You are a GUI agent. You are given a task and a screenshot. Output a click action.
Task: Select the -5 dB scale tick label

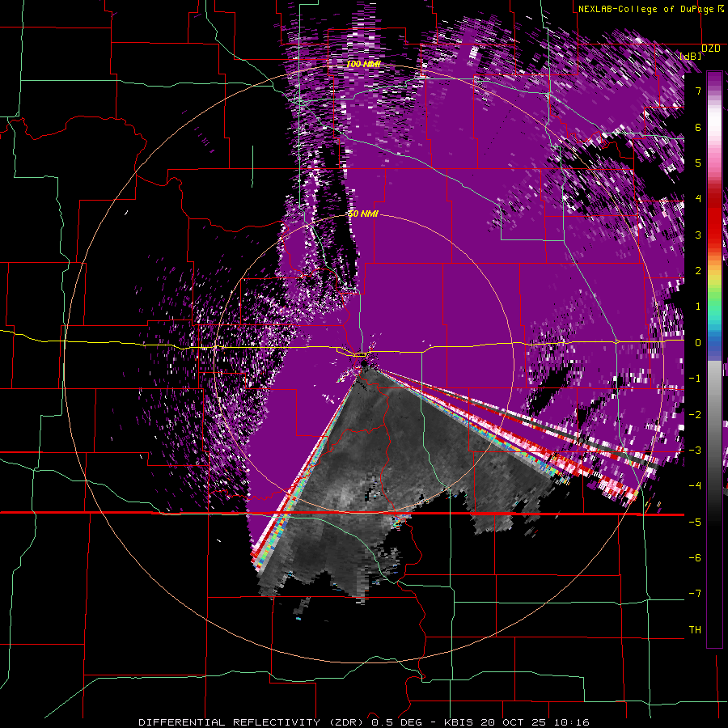pyautogui.click(x=695, y=523)
